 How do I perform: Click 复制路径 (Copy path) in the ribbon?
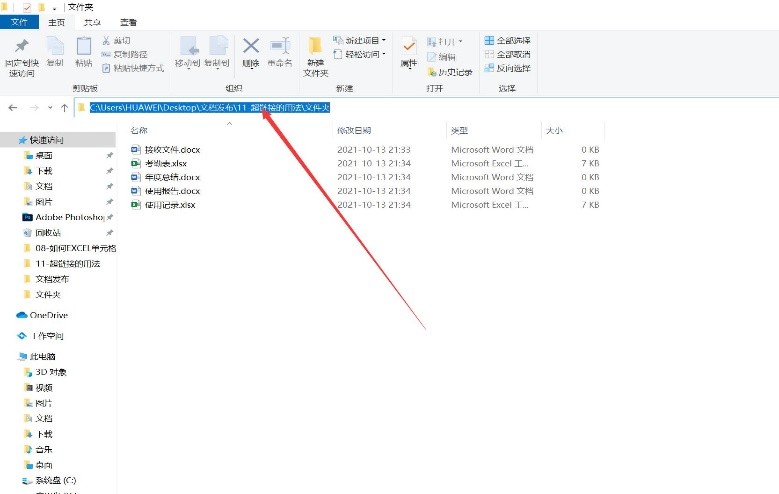pos(124,54)
